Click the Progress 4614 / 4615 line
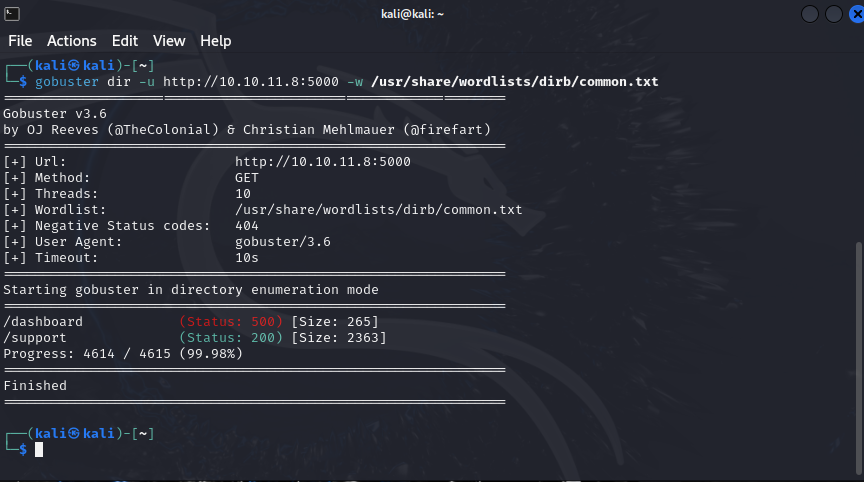 click(123, 354)
